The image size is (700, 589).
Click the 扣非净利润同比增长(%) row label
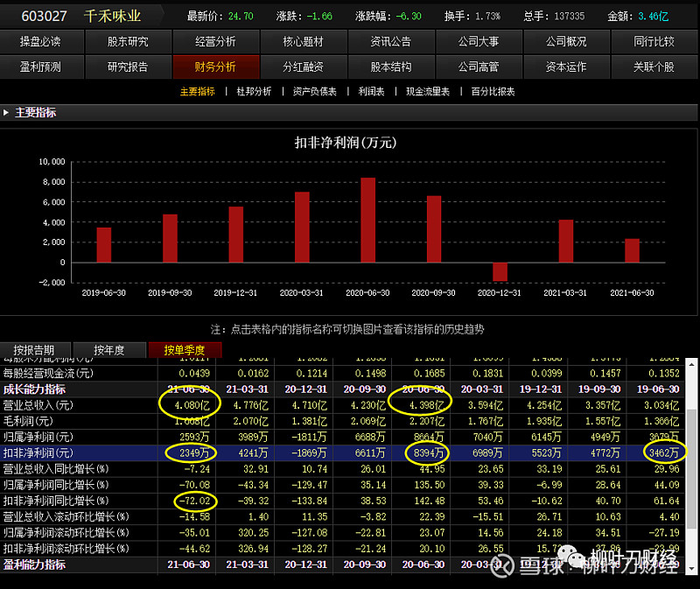click(x=56, y=501)
